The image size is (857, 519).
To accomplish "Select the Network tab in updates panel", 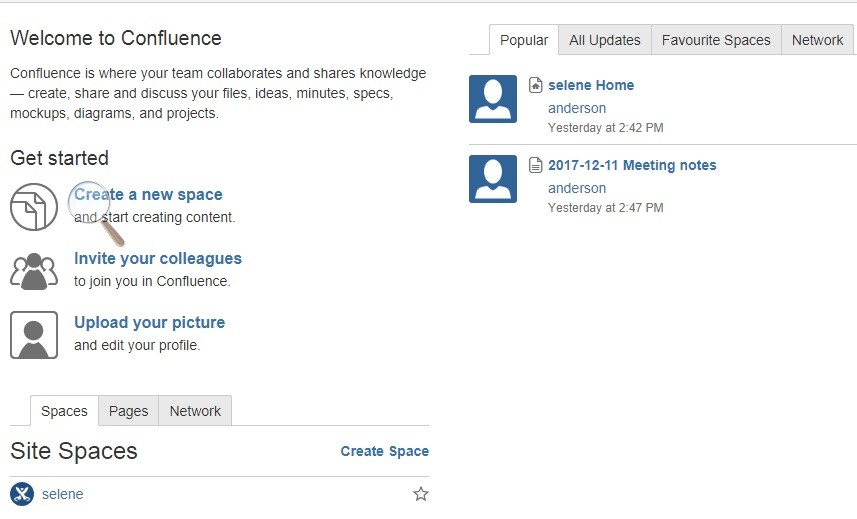I will tap(817, 40).
